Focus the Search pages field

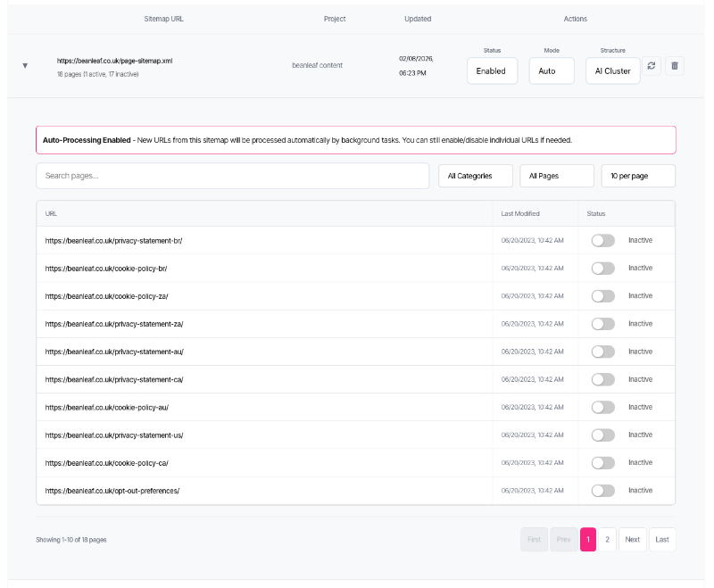pos(233,176)
